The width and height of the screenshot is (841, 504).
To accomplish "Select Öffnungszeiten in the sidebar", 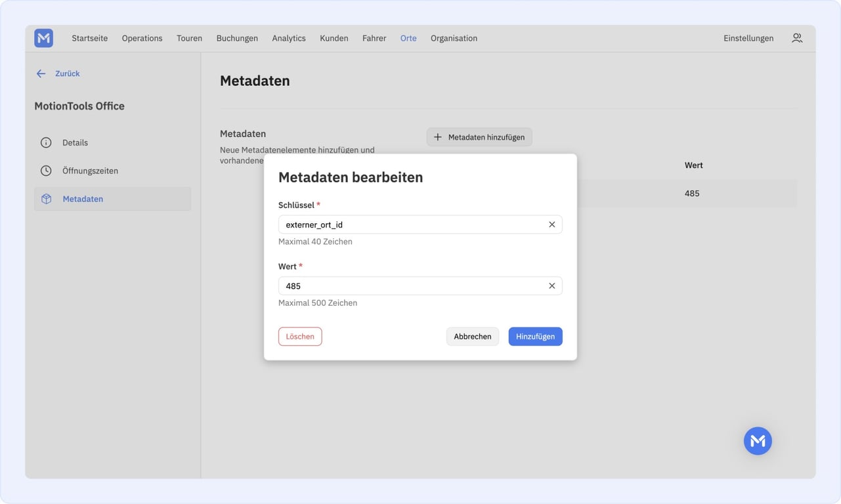I will [x=112, y=171].
